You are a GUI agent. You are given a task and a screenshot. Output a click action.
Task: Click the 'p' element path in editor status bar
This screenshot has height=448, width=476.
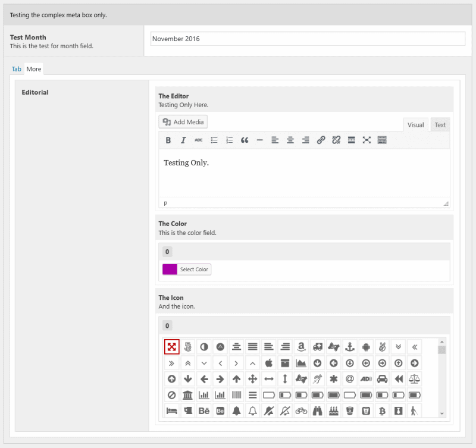165,203
